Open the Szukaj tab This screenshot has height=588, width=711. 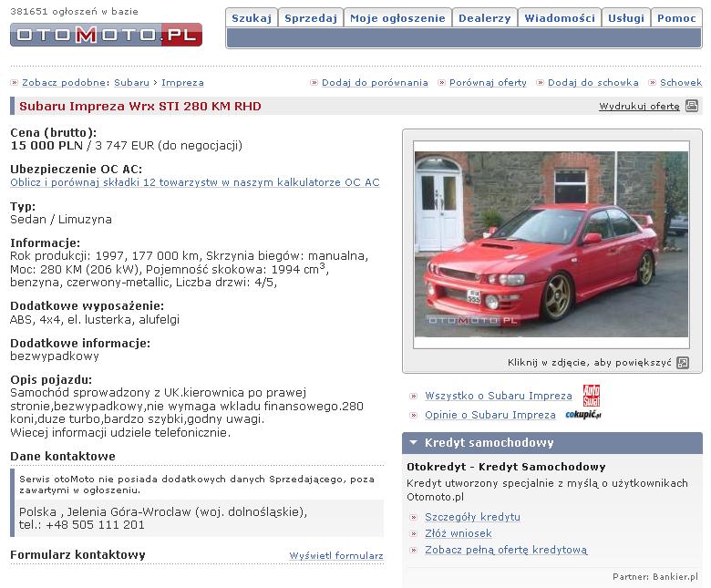(251, 18)
